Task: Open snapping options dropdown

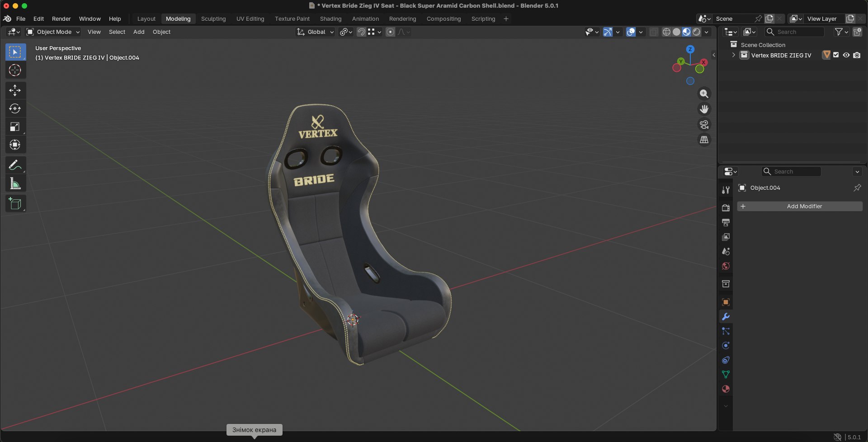Action: (375, 32)
